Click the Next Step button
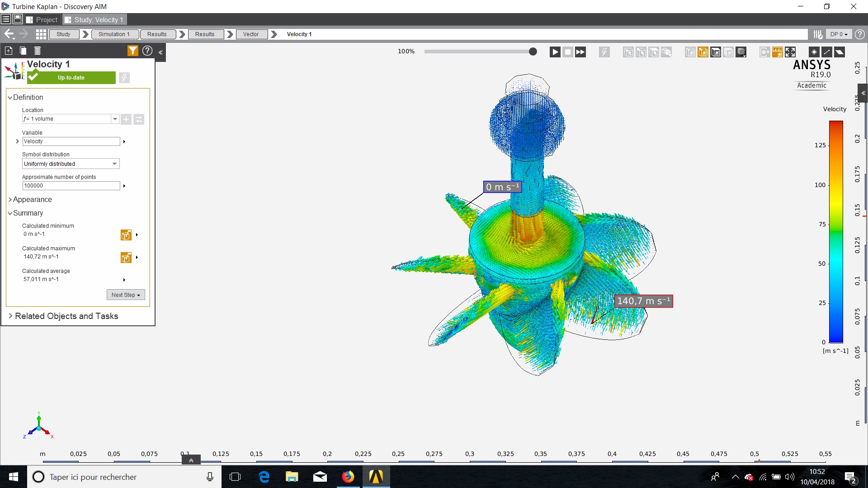 pos(126,295)
